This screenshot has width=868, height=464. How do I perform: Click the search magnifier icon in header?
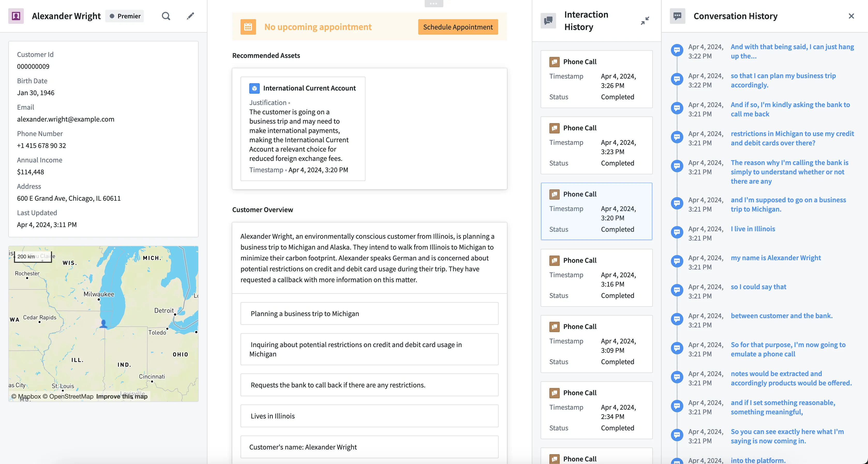tap(166, 16)
